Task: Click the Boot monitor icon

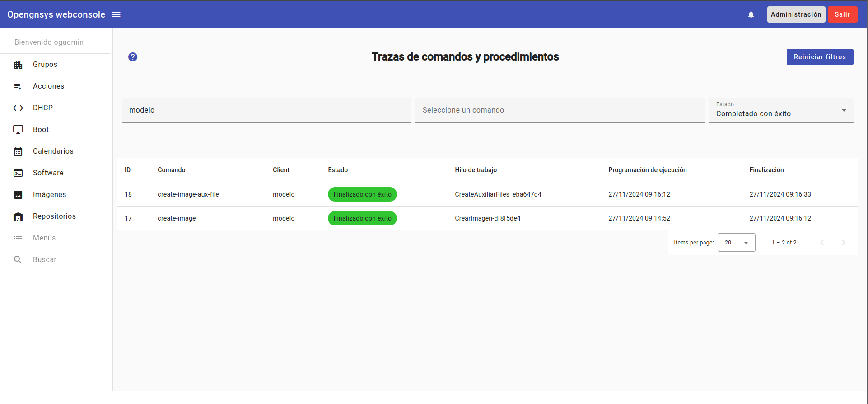Action: coord(18,130)
